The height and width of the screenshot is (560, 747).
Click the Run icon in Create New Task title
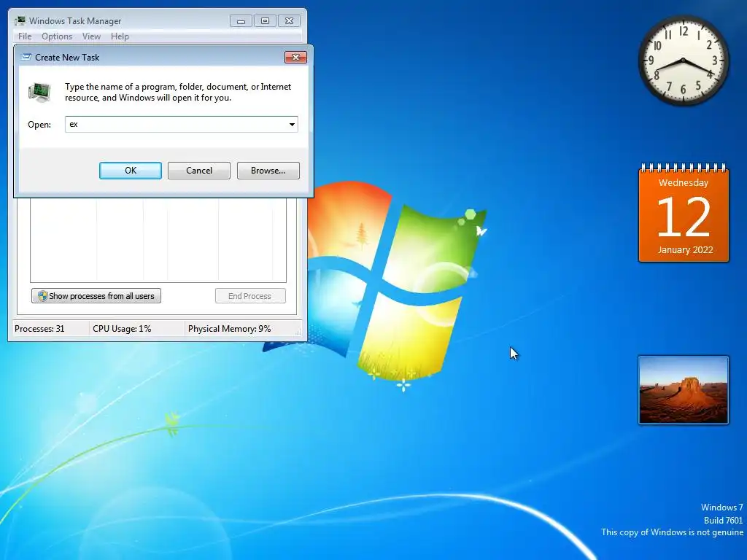click(27, 57)
